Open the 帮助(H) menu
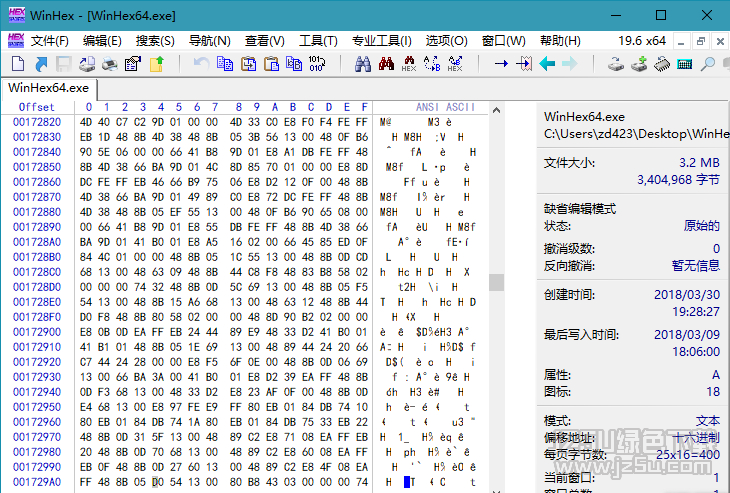 tap(560, 41)
